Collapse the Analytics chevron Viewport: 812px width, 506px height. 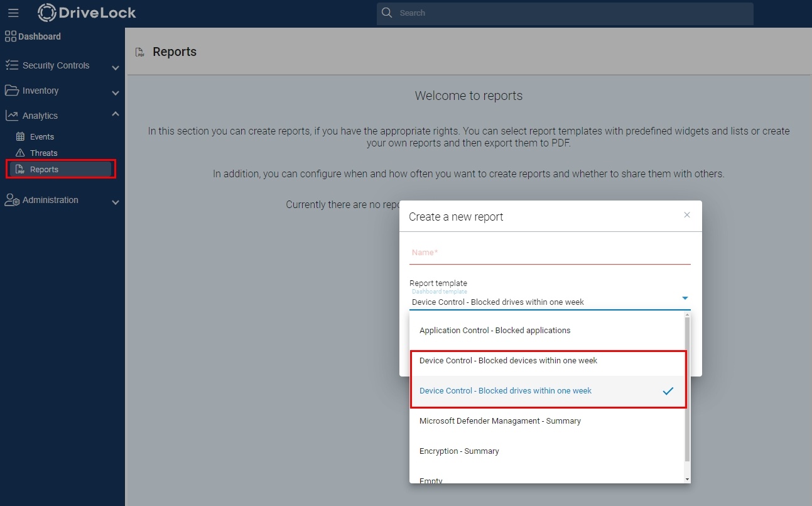coord(116,114)
